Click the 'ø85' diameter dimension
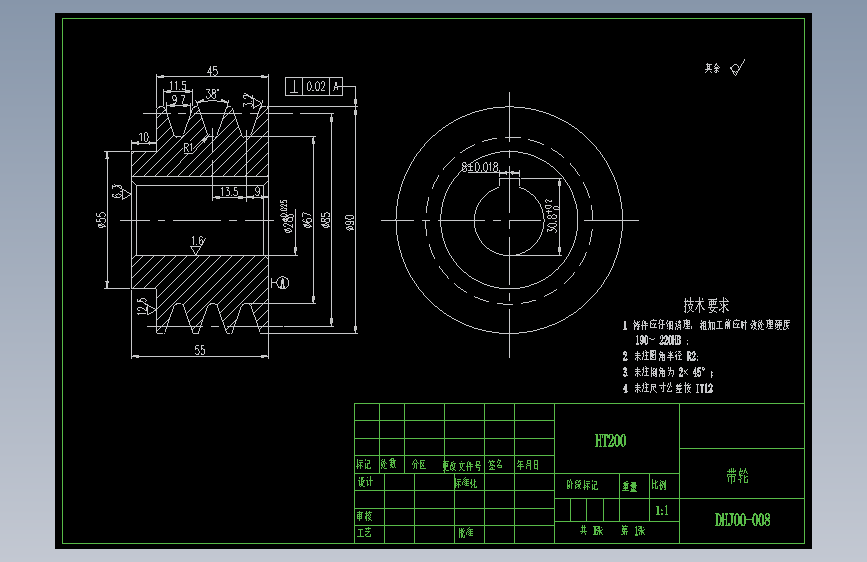This screenshot has width=867, height=562. [326, 221]
